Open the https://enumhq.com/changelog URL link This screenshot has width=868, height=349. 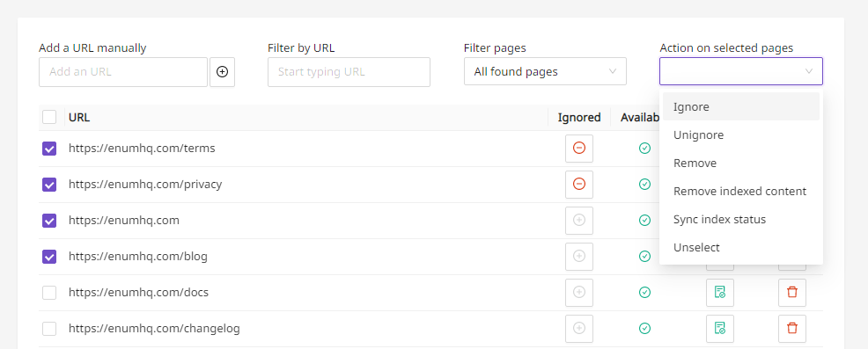[x=154, y=328]
